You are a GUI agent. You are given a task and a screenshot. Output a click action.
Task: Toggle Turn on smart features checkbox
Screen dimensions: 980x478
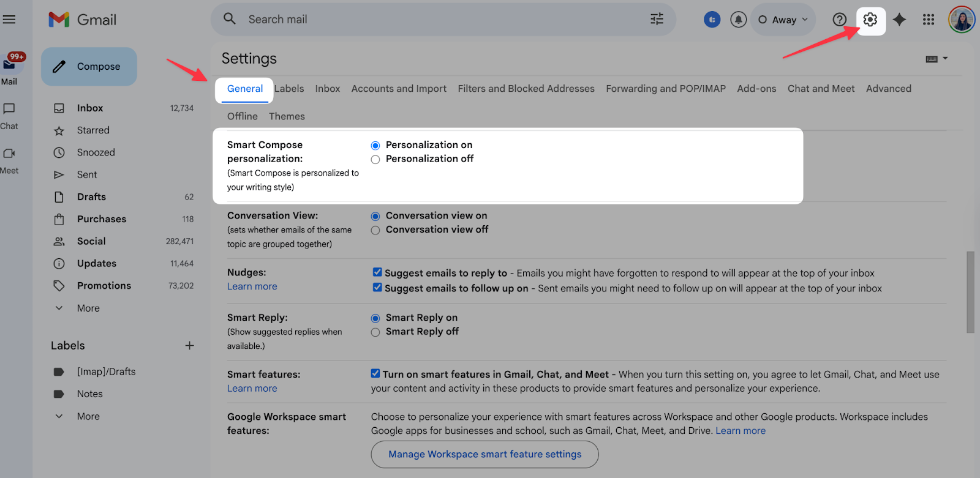pyautogui.click(x=375, y=373)
